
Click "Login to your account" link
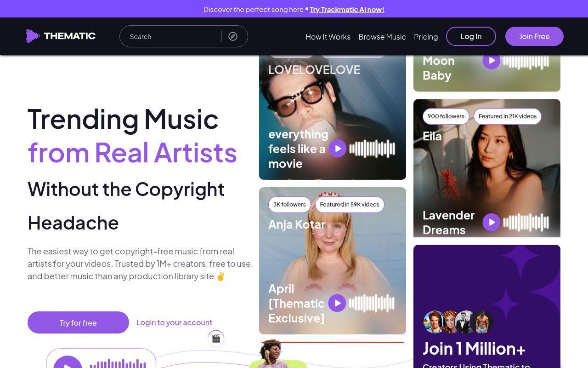tap(174, 322)
